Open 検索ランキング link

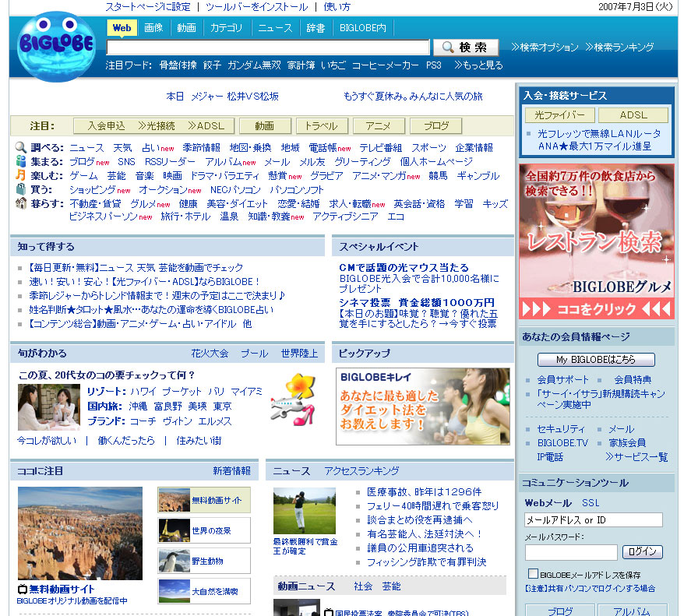[619, 48]
